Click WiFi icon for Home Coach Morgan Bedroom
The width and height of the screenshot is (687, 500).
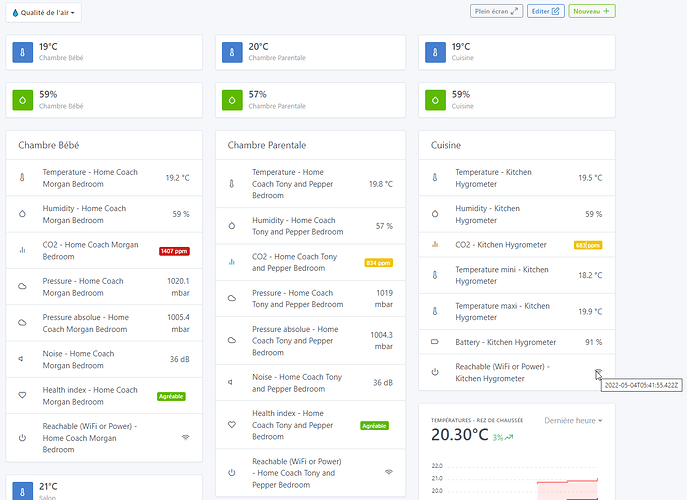(185, 437)
